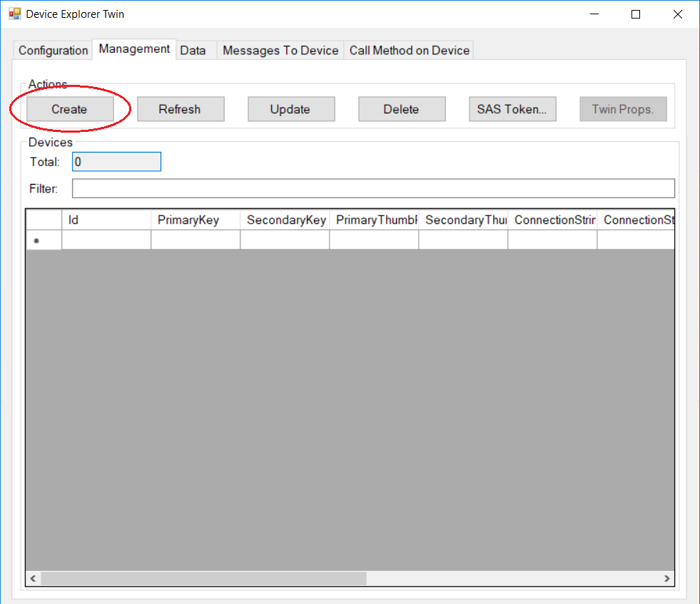Open the SAS Token dialog
Viewport: 700px width, 604px height.
pos(512,109)
